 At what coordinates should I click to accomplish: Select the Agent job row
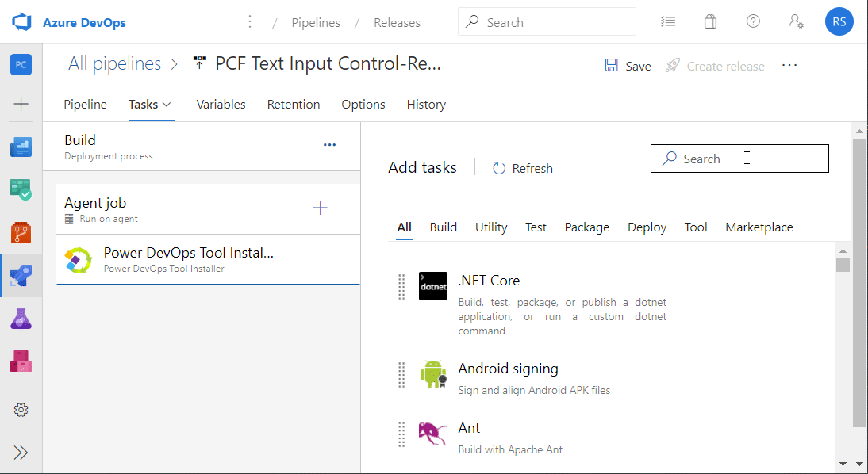point(208,209)
